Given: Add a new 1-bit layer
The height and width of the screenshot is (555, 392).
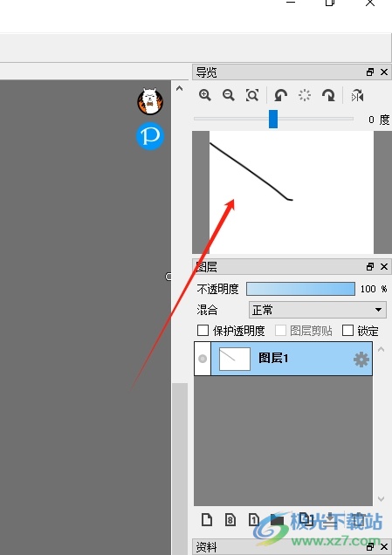Looking at the screenshot, I should point(253,519).
